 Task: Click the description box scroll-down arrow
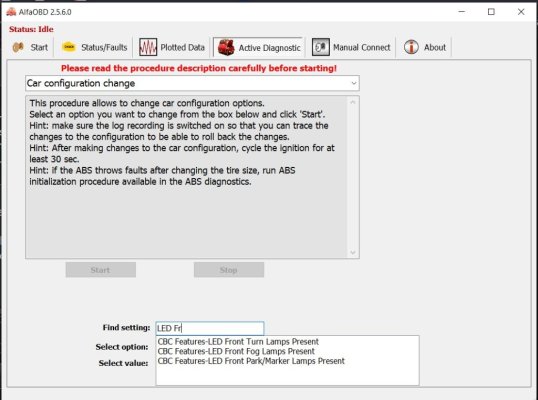pyautogui.click(x=353, y=253)
